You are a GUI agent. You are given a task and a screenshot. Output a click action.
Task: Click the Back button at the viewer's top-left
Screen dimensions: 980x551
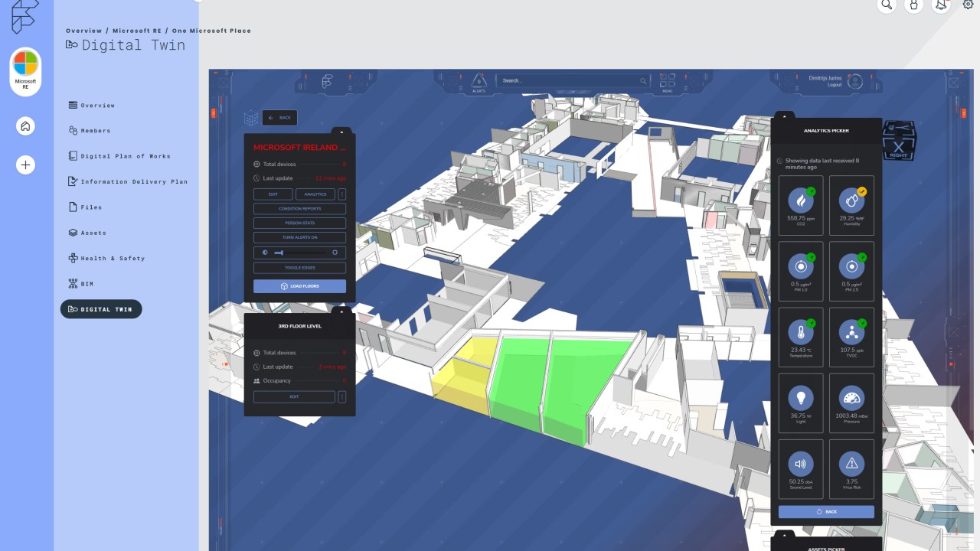point(279,118)
